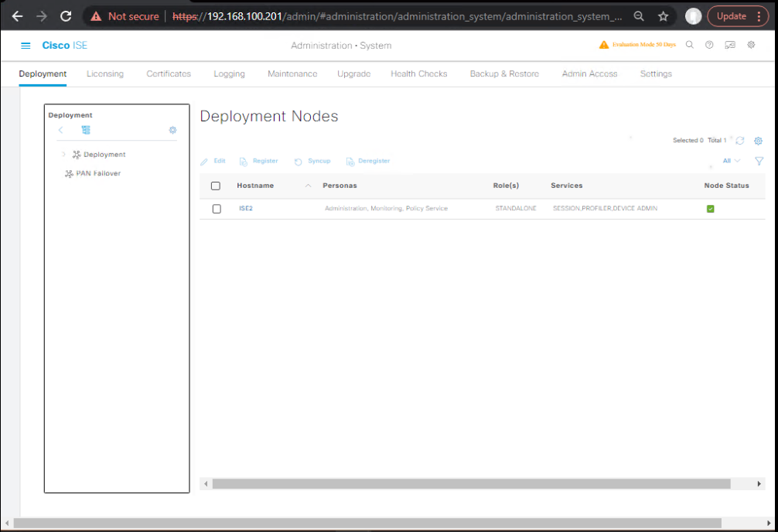Click the Hostname column header
Screen dimensions: 778x532
(255, 186)
